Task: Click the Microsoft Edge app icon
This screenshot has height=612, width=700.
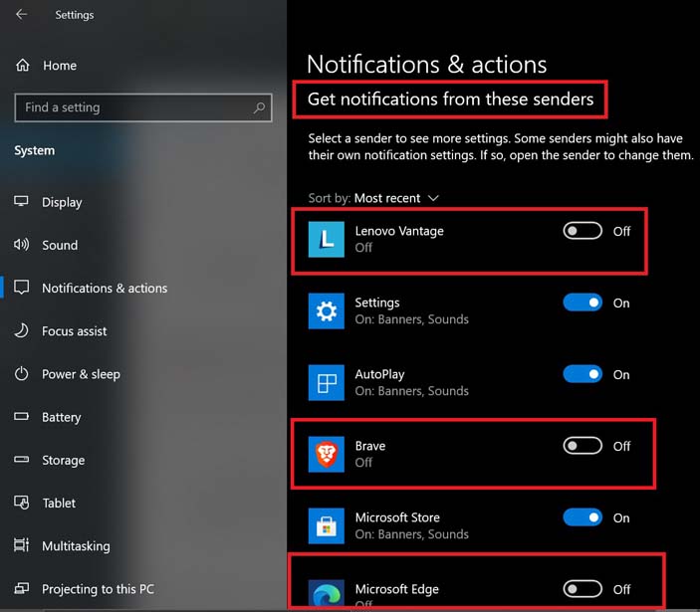Action: [x=327, y=594]
